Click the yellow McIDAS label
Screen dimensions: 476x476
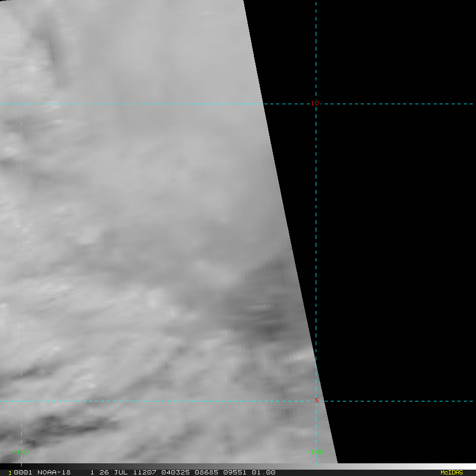452,472
